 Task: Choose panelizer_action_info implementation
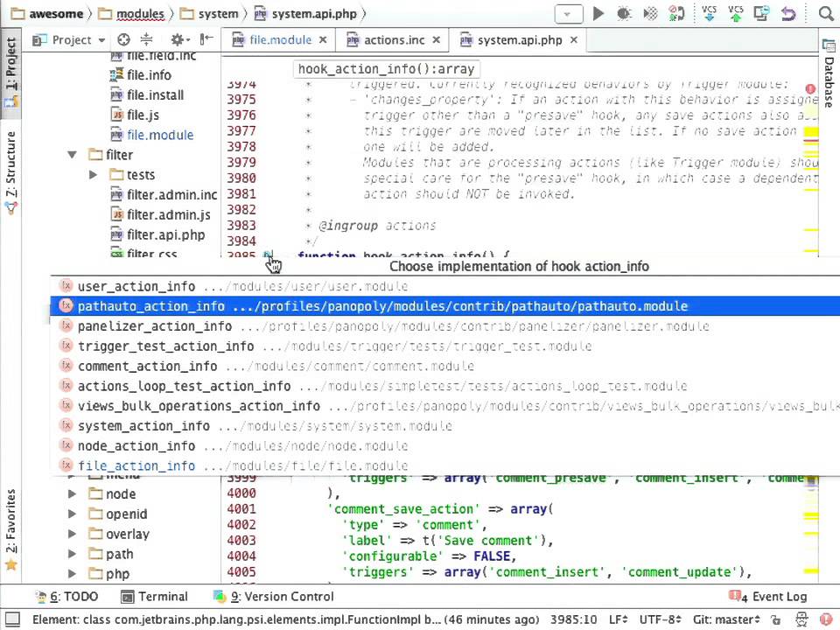pyautogui.click(x=444, y=325)
